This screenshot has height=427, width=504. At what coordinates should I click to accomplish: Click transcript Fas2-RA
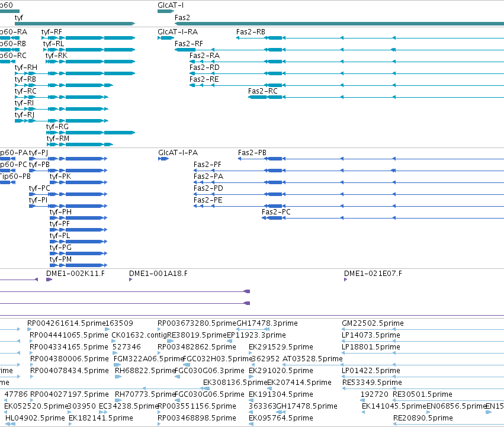point(346,62)
